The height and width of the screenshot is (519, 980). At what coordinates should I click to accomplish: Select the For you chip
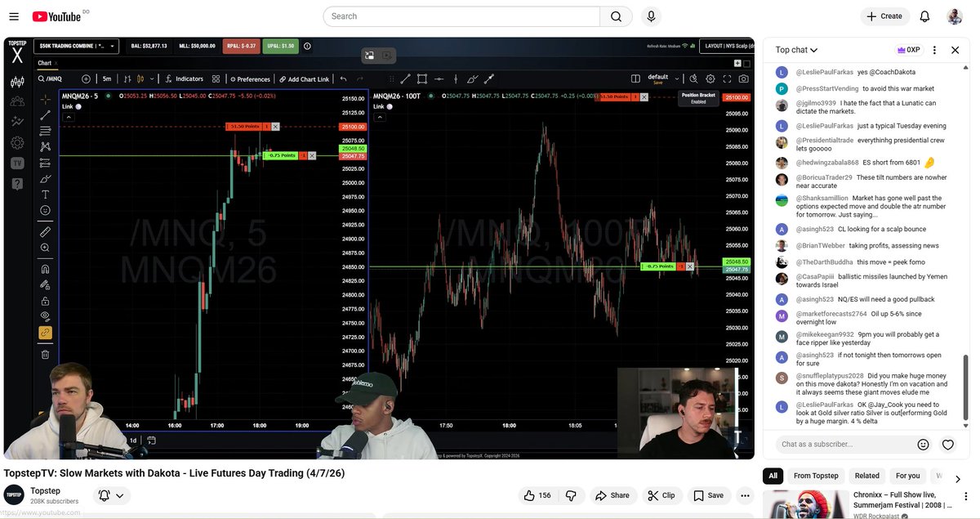pos(907,476)
